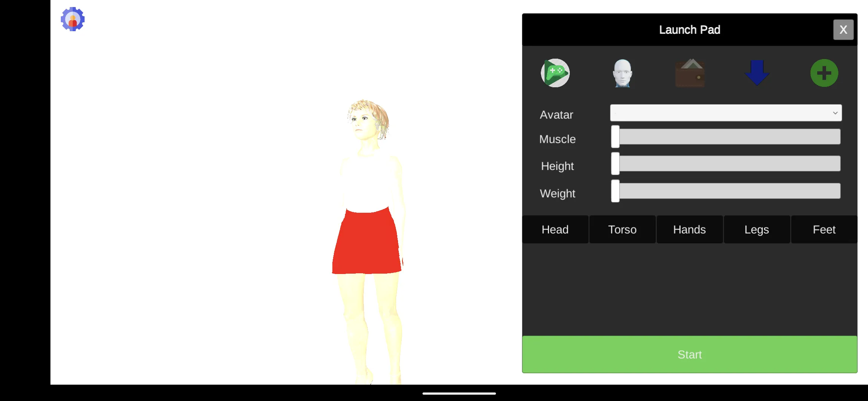Select the Hands customization tab
The image size is (868, 401).
(690, 229)
